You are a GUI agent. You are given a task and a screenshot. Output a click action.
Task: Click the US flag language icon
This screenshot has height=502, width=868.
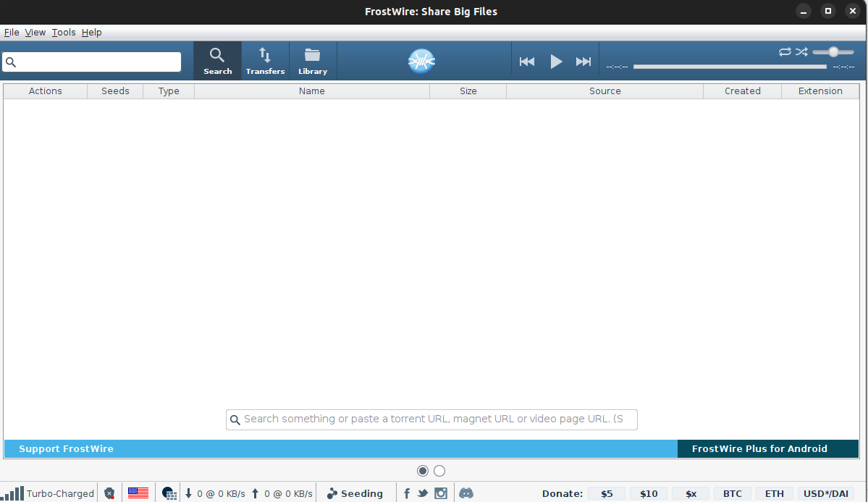click(138, 493)
